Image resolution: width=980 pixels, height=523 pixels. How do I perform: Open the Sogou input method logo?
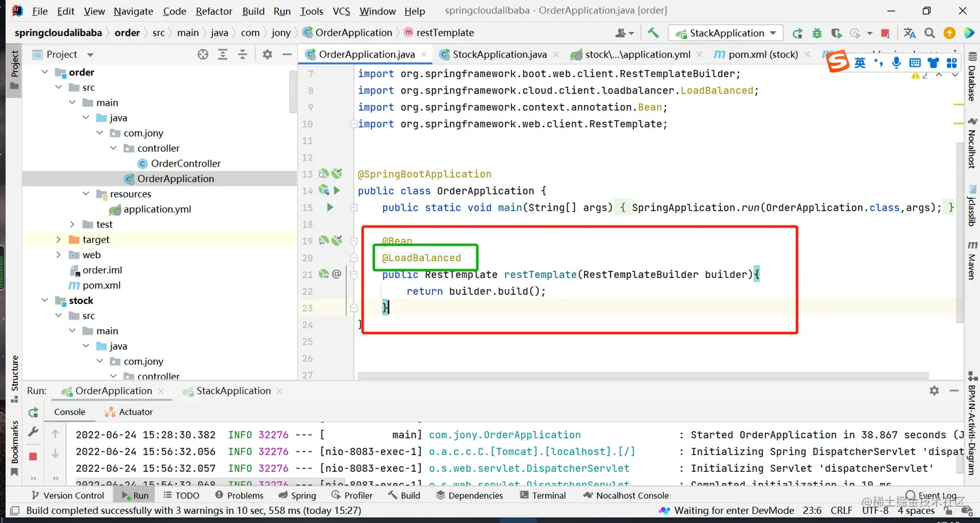coord(837,62)
